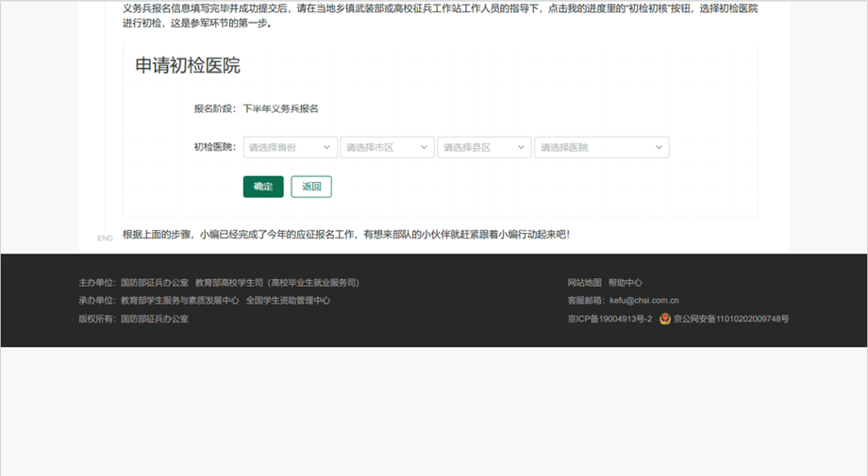
Task: Open the 请选择县区 county dropdown
Action: 484,148
